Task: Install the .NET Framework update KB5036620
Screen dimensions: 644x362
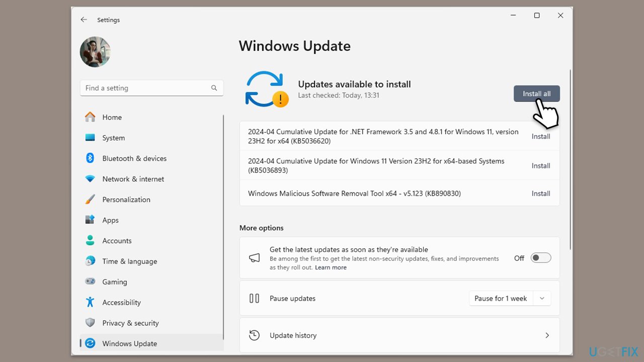Action: point(541,136)
